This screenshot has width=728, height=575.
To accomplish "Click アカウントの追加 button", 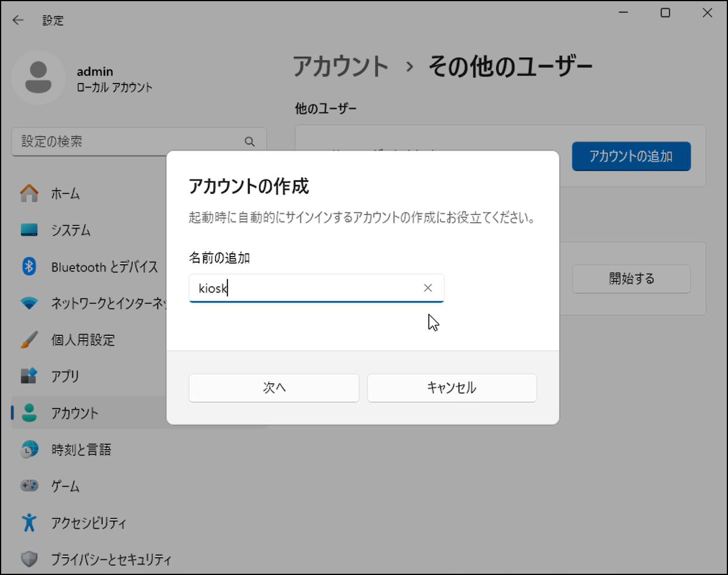I will pyautogui.click(x=631, y=156).
